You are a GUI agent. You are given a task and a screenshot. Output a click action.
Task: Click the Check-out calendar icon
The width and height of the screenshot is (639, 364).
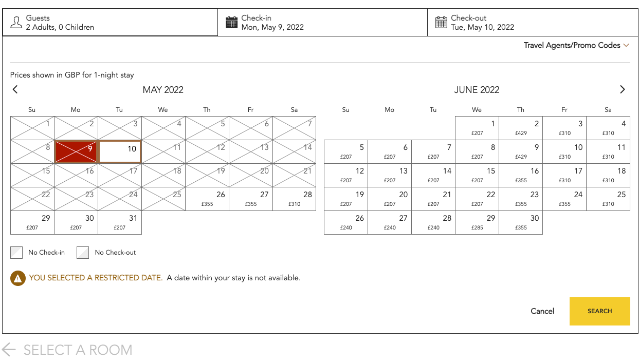click(x=441, y=22)
